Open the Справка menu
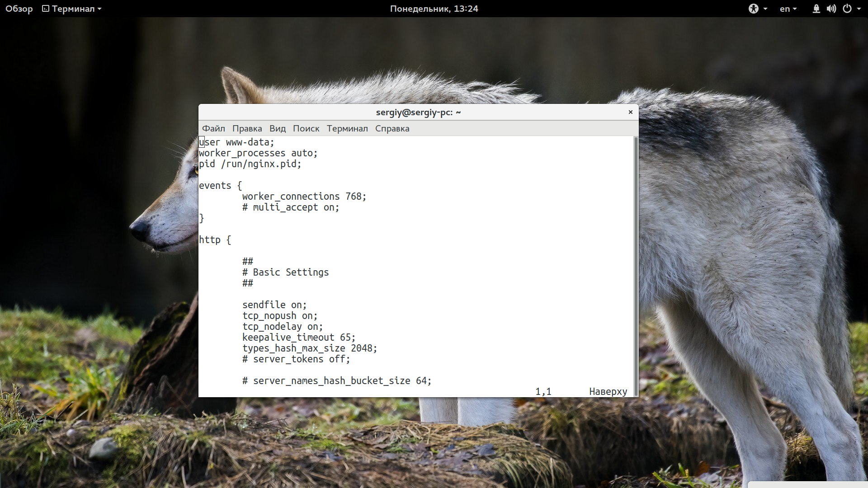Viewport: 868px width, 488px height. click(x=392, y=128)
